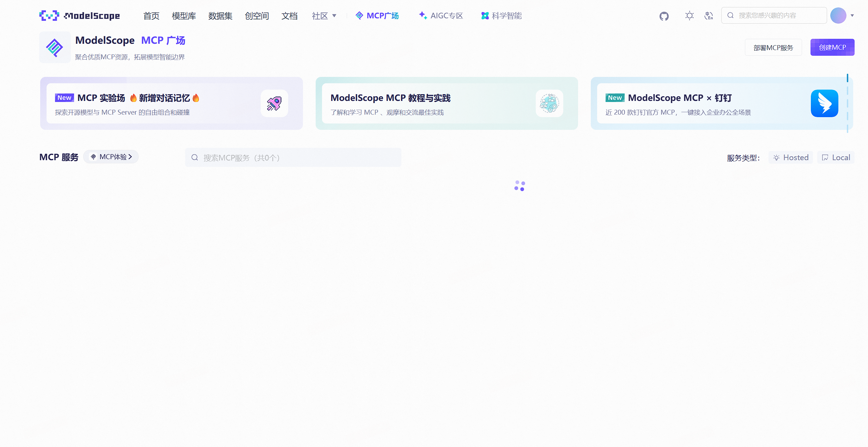Toggle the Local service type filter
Viewport: 868px width, 447px height.
(x=836, y=157)
